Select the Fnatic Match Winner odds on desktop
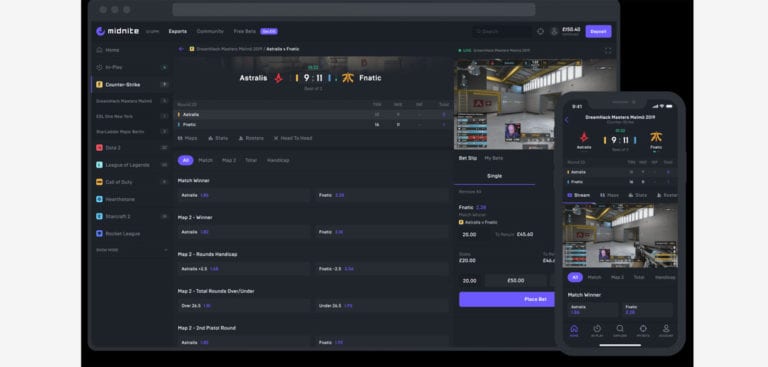Screen dimensions: 768x367 [x=382, y=195]
